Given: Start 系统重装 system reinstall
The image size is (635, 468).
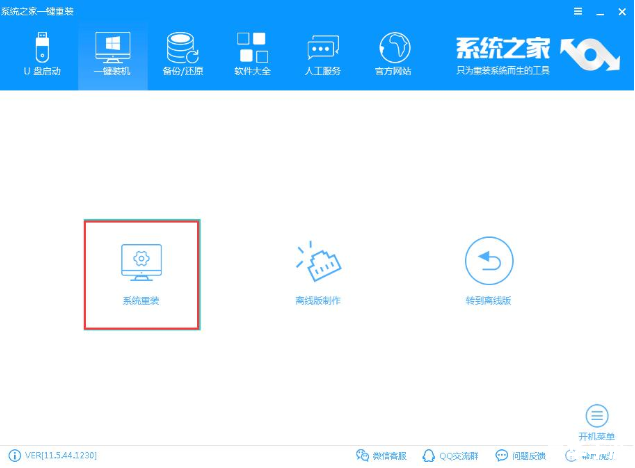Looking at the screenshot, I should [x=142, y=274].
